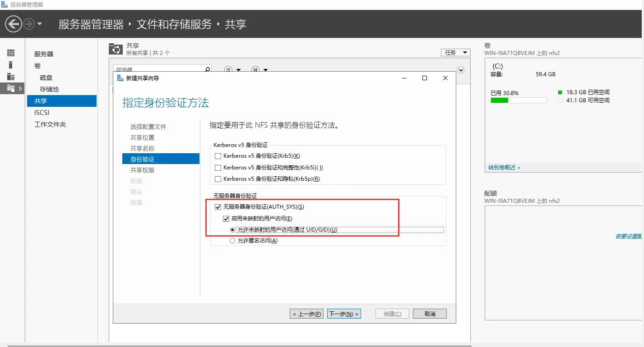Click 服务器管理器 in the breadcrumb
Screen dimensions: 644x347
point(91,24)
